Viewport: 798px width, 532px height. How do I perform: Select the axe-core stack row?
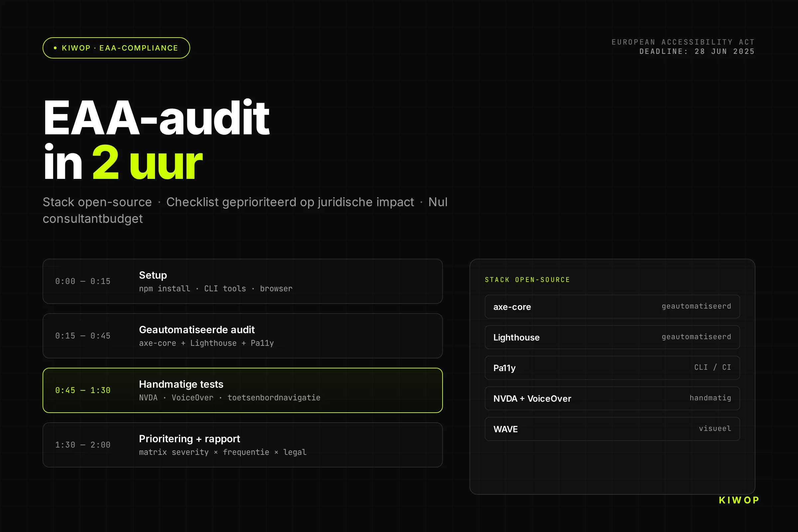612,307
